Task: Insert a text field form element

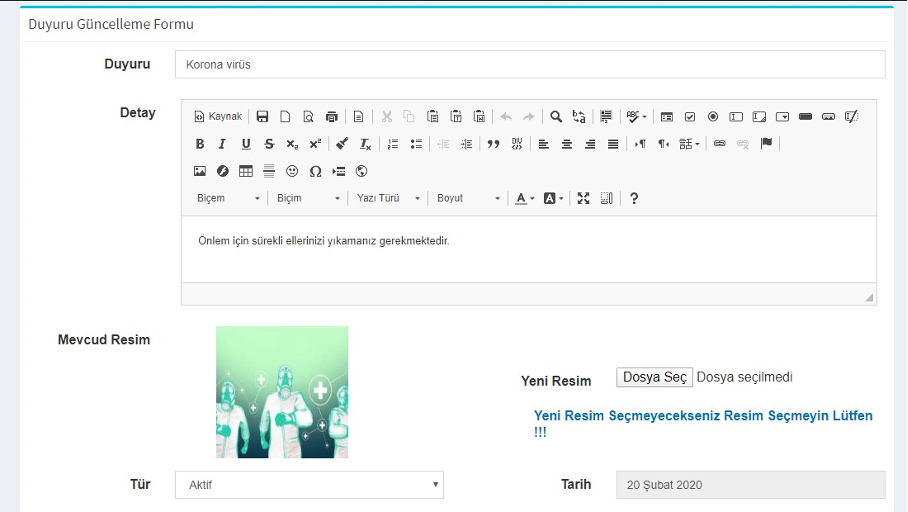Action: (736, 116)
